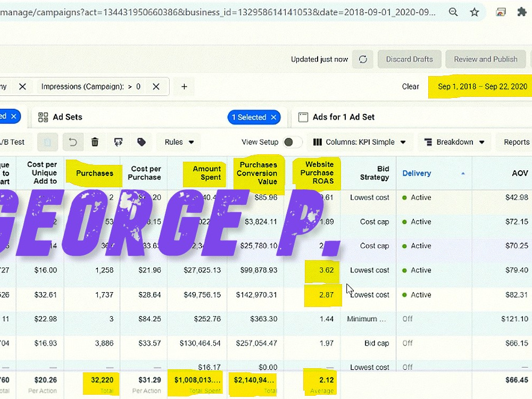The width and height of the screenshot is (532, 399).
Task: Click the Discard Drafts button
Action: pos(409,60)
